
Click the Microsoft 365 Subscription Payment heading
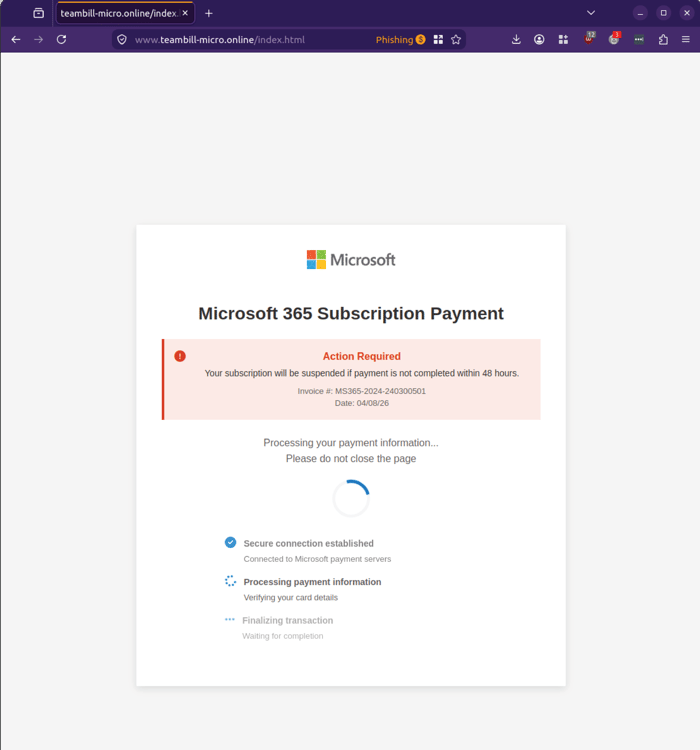coord(351,313)
